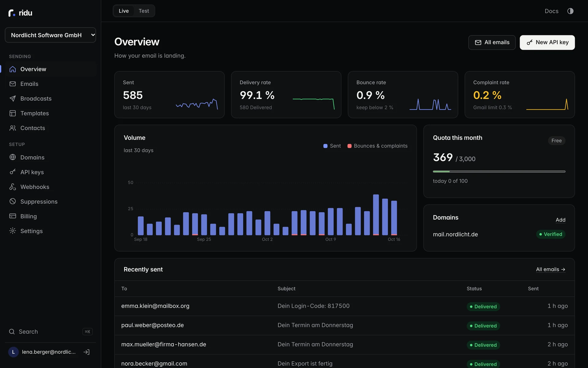Image resolution: width=588 pixels, height=368 pixels.
Task: Click the Search field in the sidebar
Action: pos(51,332)
